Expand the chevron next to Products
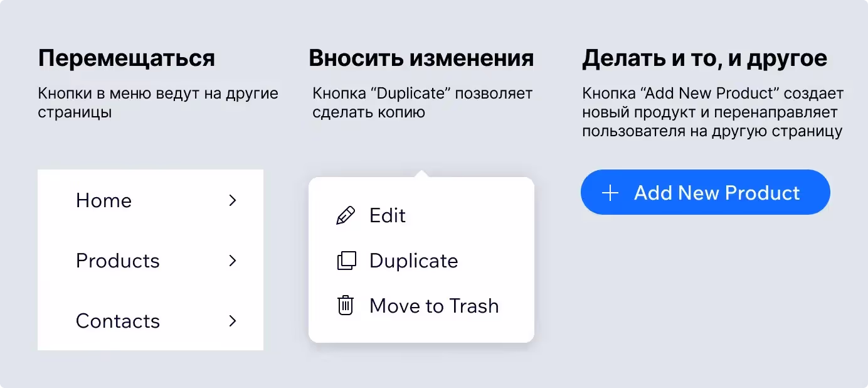Viewport: 868px width, 388px height. pyautogui.click(x=233, y=261)
